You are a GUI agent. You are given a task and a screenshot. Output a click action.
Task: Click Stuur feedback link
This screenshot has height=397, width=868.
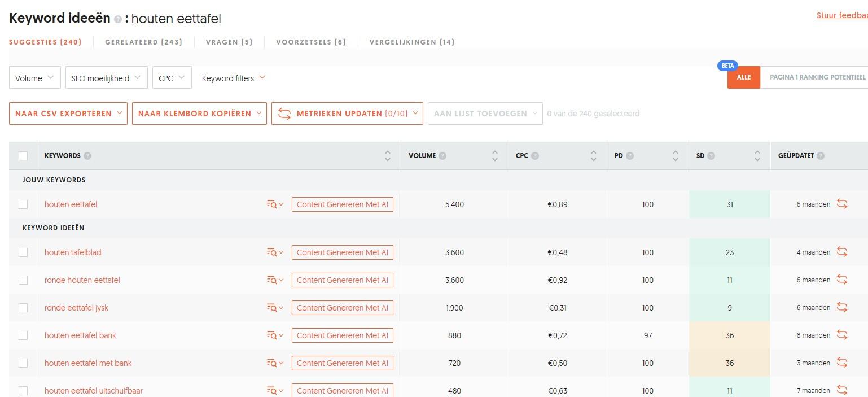click(x=842, y=15)
